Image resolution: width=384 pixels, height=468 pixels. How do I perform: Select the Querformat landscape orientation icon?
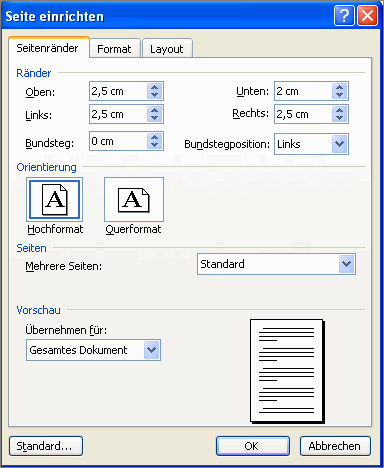click(134, 199)
